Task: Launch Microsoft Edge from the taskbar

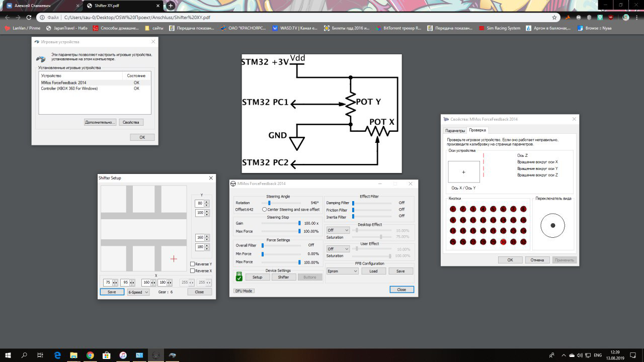Action: [x=57, y=355]
